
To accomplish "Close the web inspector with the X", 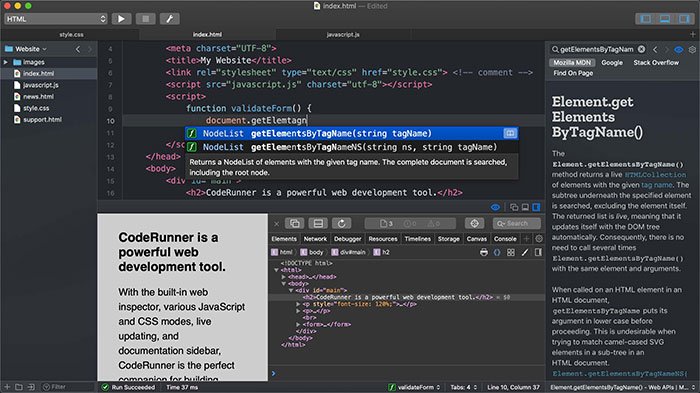I will point(276,223).
